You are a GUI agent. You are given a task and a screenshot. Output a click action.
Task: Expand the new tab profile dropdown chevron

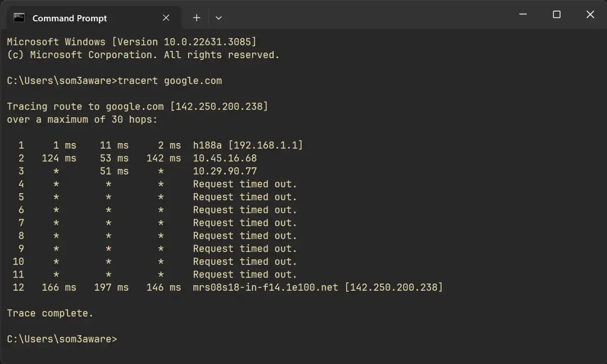[219, 18]
